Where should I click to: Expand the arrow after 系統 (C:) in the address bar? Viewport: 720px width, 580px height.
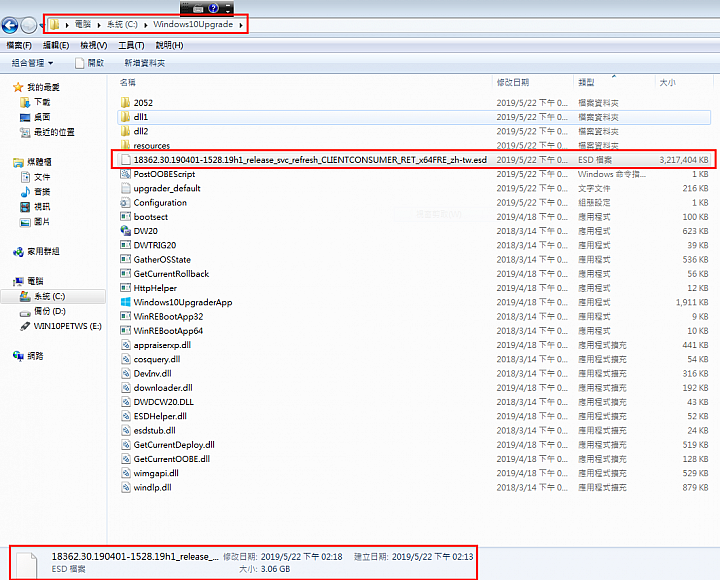(x=146, y=25)
